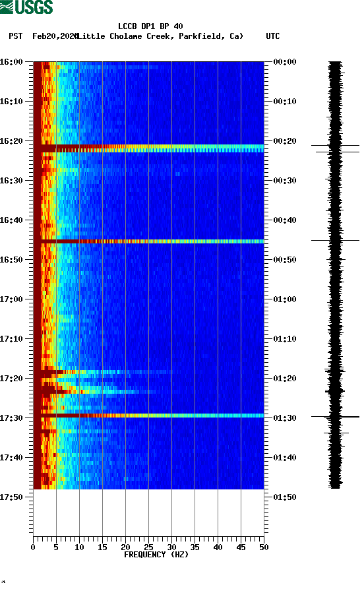Click the 01:30 UTC time label

pos(285,418)
